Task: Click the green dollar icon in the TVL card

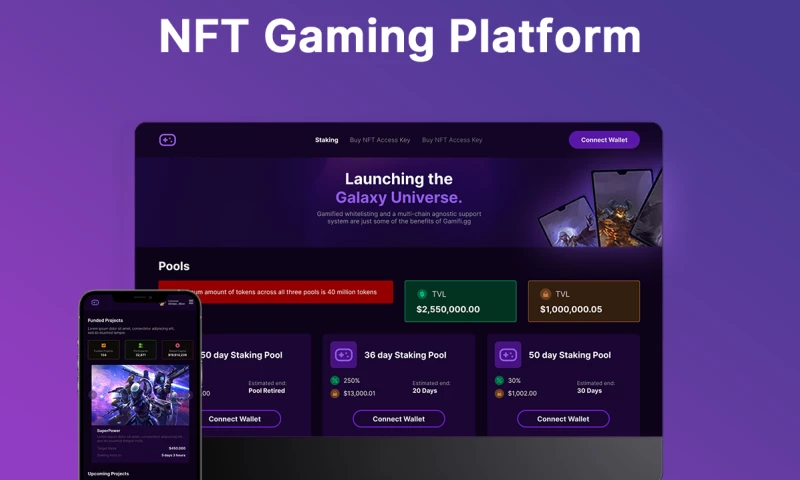Action: (422, 294)
